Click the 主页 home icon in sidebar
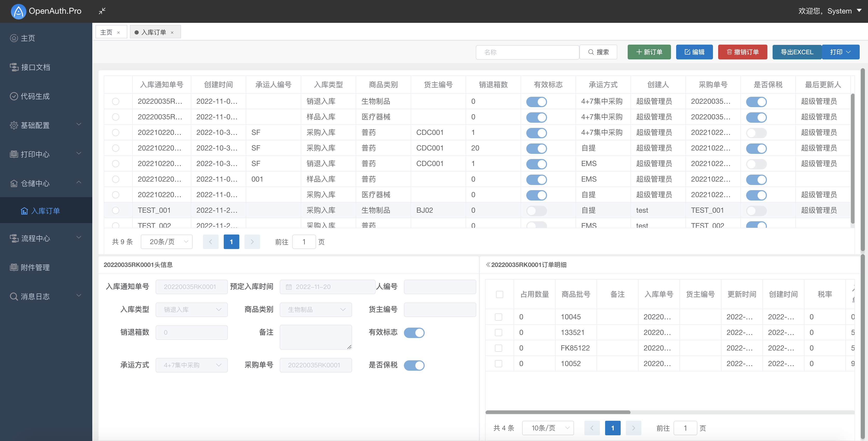The width and height of the screenshot is (868, 441). pyautogui.click(x=14, y=38)
